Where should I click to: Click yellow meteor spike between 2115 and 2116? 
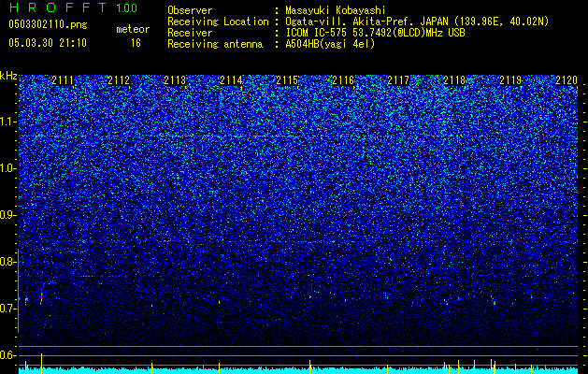click(310, 367)
